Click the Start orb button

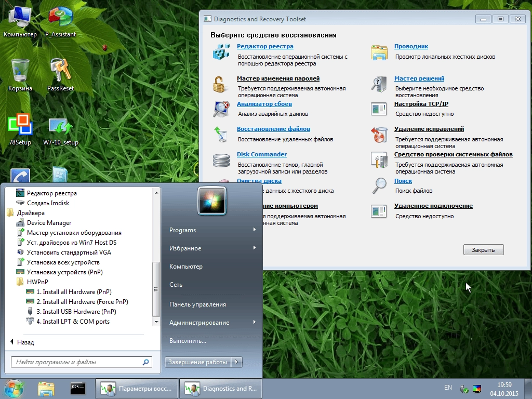[14, 389]
